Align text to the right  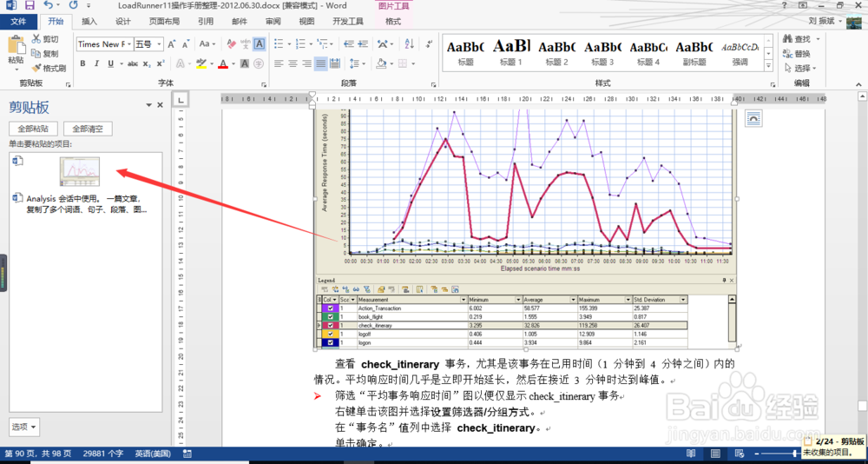tap(306, 63)
